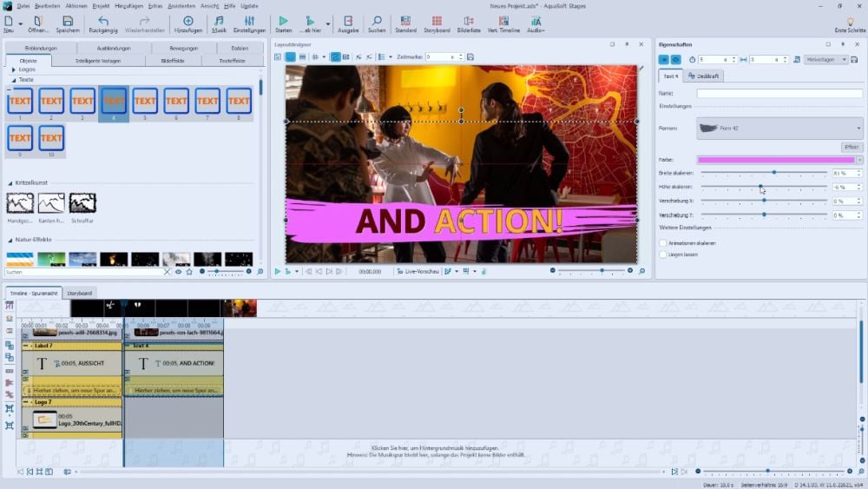The height and width of the screenshot is (489, 868).
Task: Click the Ausgabe export icon
Action: coord(347,21)
